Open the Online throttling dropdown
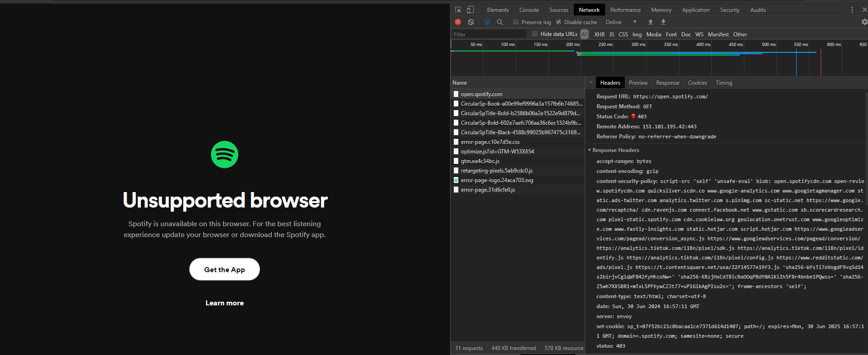Viewport: 868px width, 355px height. [x=621, y=22]
